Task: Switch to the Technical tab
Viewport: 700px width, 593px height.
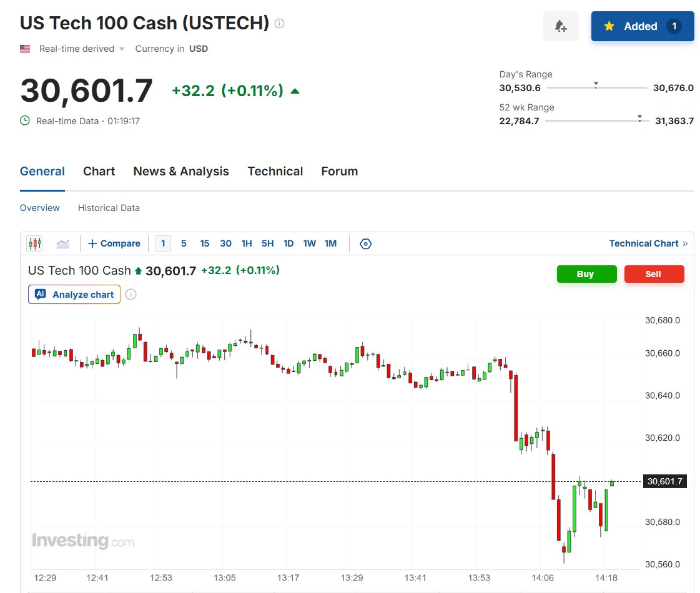Action: point(275,171)
